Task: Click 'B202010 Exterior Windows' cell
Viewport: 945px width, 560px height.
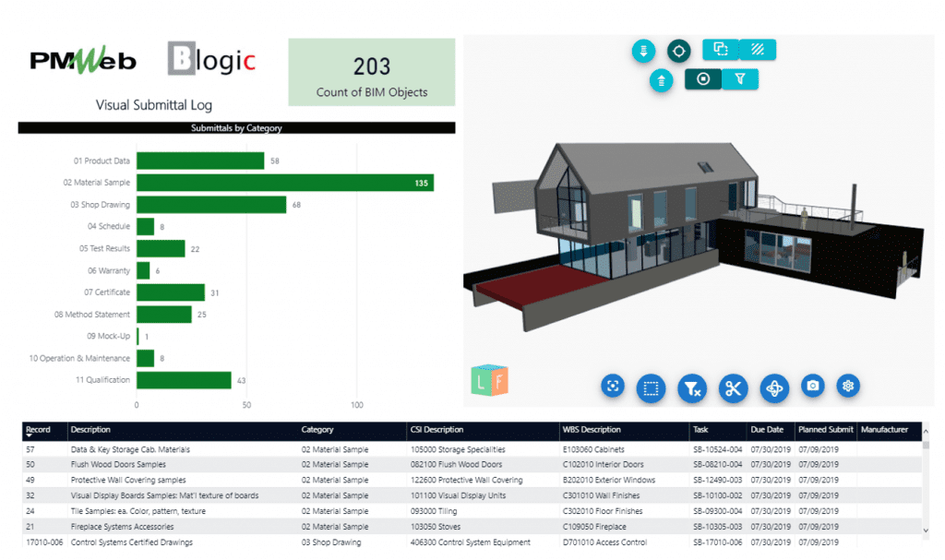Action: [x=609, y=481]
